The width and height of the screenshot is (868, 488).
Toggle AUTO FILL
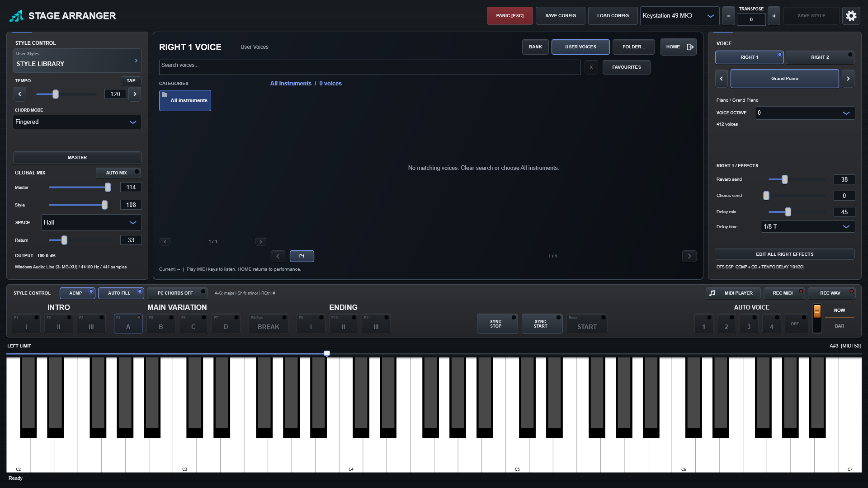coord(121,293)
